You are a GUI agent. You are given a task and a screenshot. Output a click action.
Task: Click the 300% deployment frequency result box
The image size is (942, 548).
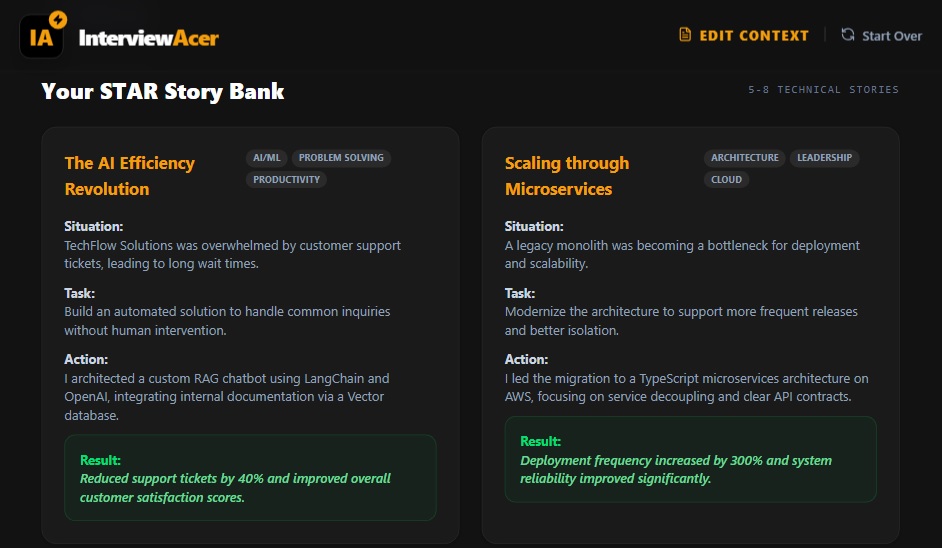pyautogui.click(x=690, y=460)
